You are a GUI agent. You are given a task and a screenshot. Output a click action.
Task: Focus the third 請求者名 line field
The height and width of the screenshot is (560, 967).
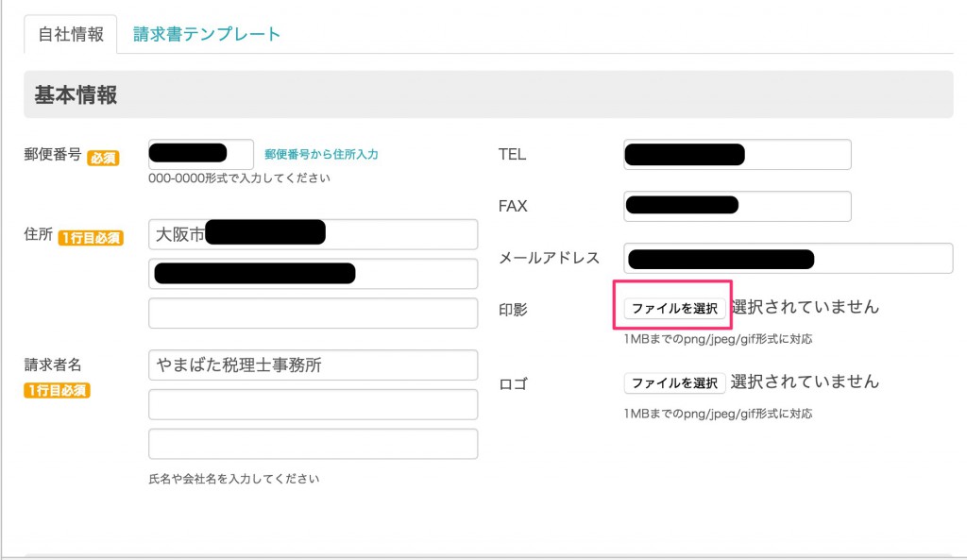point(313,444)
